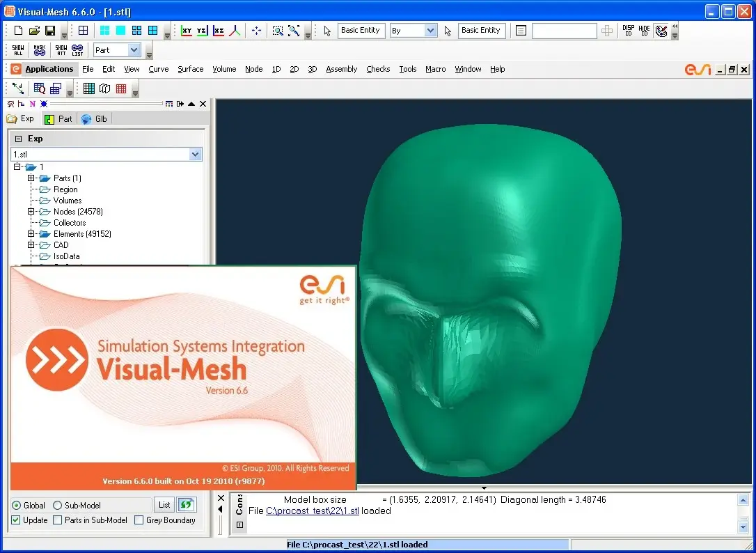Open a file with the folder icon

(33, 31)
